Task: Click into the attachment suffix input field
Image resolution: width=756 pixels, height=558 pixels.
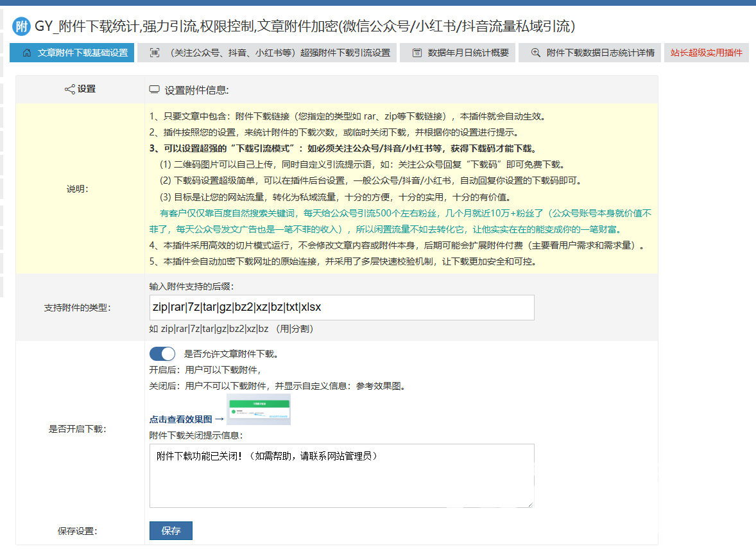Action: [341, 308]
